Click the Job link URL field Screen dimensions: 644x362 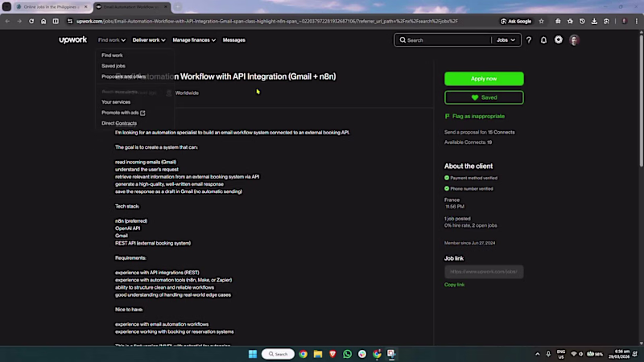(x=484, y=272)
